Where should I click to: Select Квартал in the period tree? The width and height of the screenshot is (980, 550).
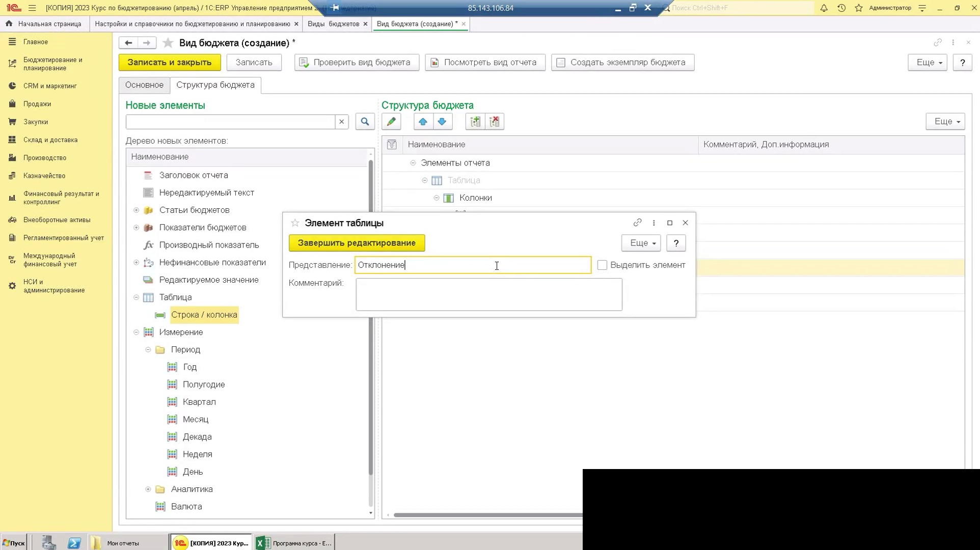(x=199, y=402)
